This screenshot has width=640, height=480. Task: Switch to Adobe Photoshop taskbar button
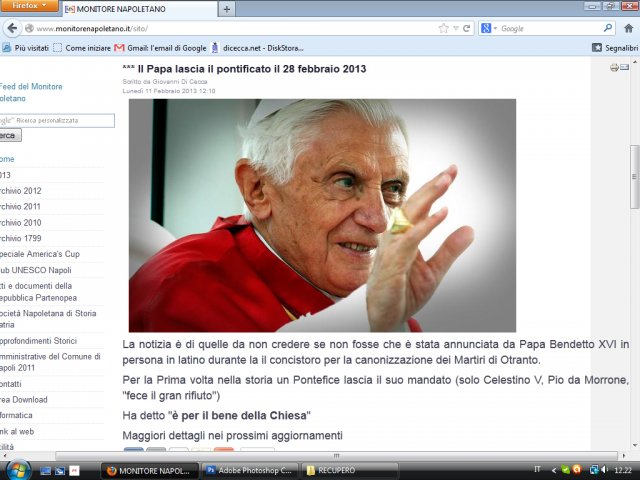click(250, 471)
